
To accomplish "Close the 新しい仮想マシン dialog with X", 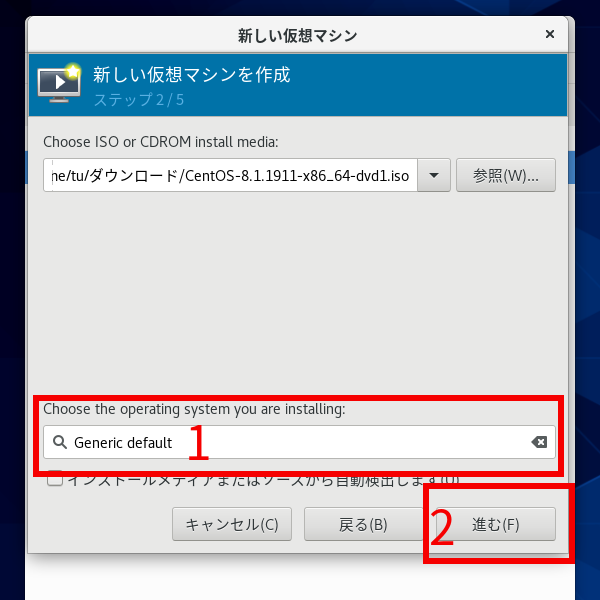I will coord(550,34).
